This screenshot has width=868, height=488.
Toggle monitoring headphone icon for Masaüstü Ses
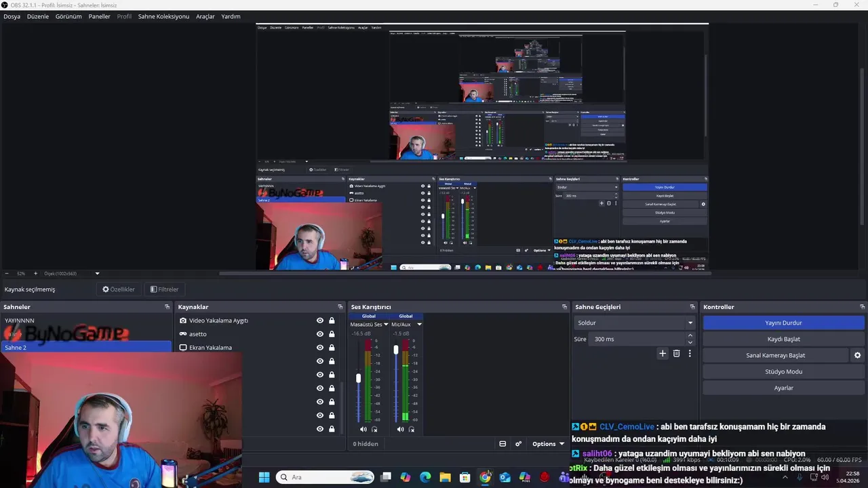point(374,429)
